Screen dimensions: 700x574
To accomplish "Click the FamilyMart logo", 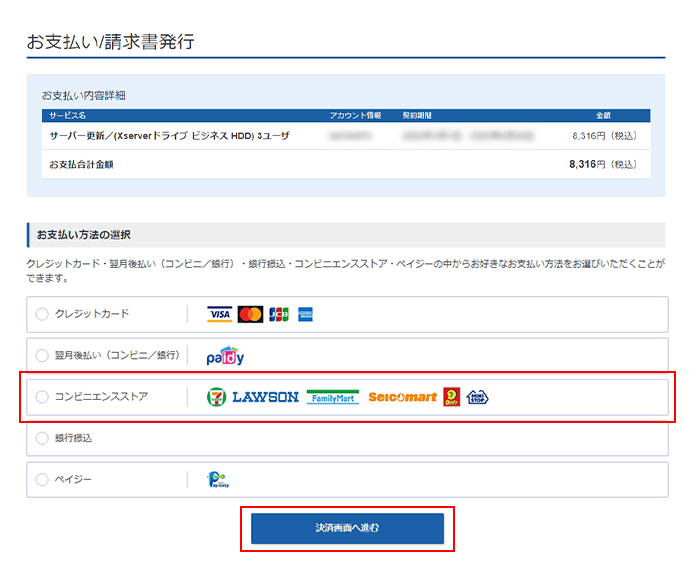I will (333, 397).
